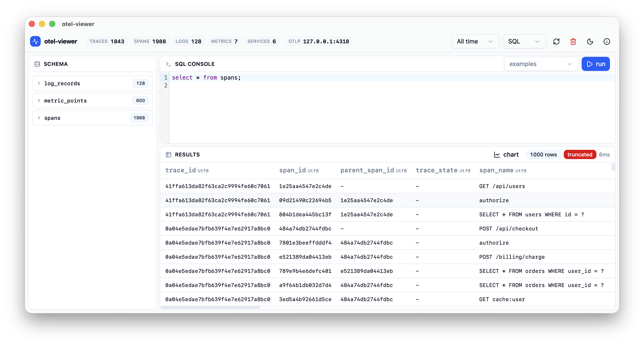The image size is (644, 346).
Task: Click the otel-viewer pulse logo icon
Action: 35,42
